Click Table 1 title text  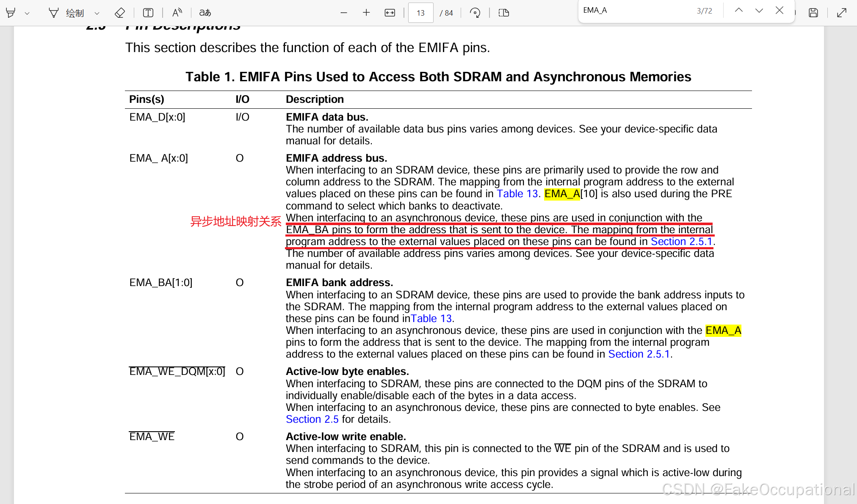(438, 77)
